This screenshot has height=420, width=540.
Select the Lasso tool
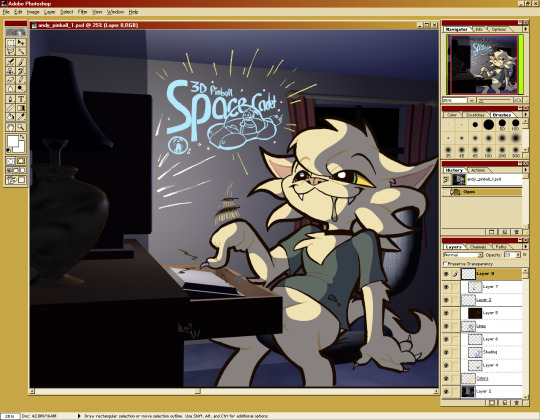[11, 52]
